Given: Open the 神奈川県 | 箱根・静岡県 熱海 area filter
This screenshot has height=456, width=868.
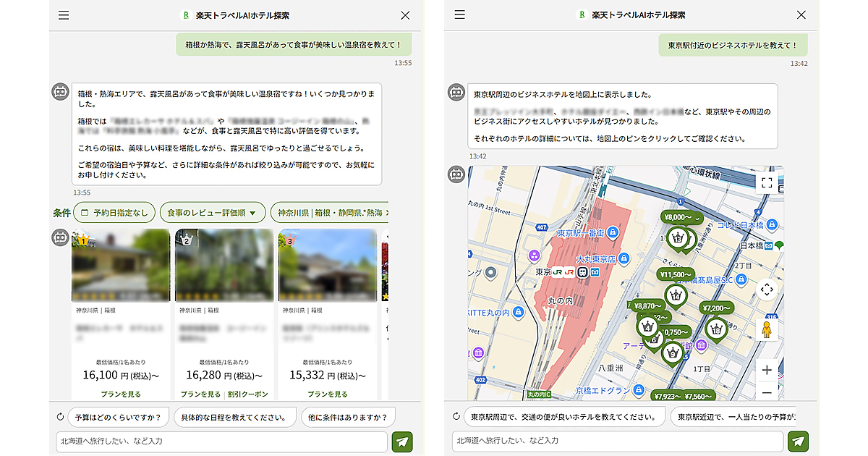Looking at the screenshot, I should click(330, 213).
